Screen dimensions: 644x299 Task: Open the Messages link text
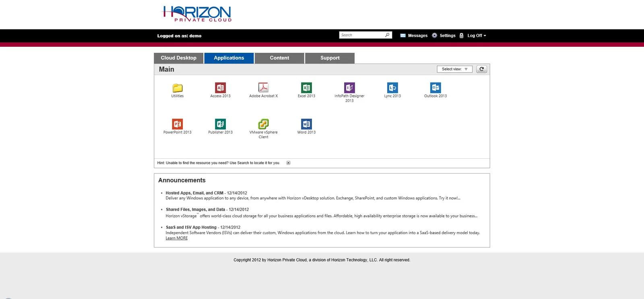[418, 35]
